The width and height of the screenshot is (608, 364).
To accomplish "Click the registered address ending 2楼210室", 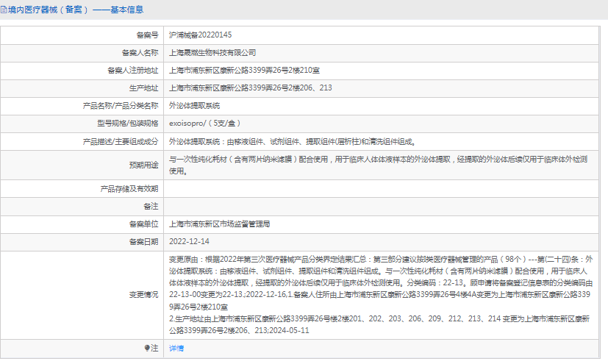I will (x=244, y=70).
